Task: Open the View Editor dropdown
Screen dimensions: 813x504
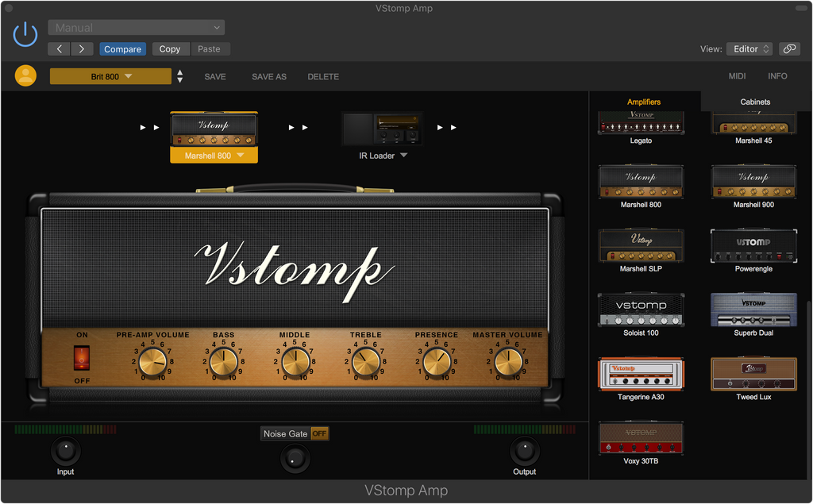Action: click(x=749, y=49)
